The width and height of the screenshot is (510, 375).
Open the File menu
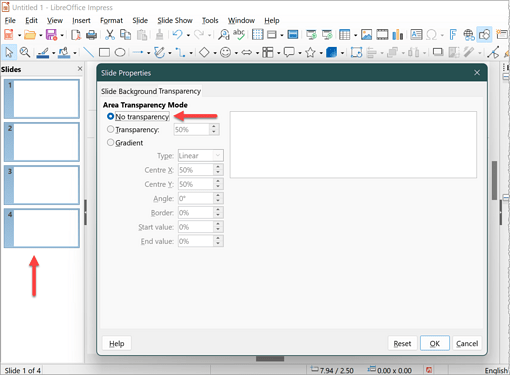10,20
